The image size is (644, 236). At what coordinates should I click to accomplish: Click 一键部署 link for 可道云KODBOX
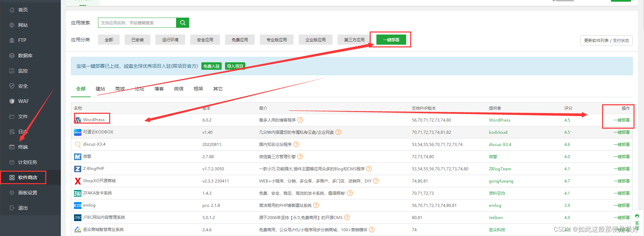click(622, 132)
